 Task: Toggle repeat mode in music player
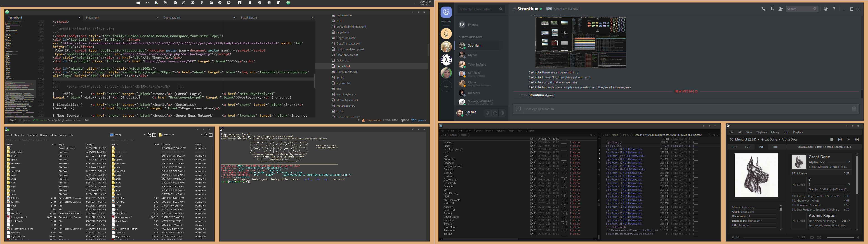point(812,238)
